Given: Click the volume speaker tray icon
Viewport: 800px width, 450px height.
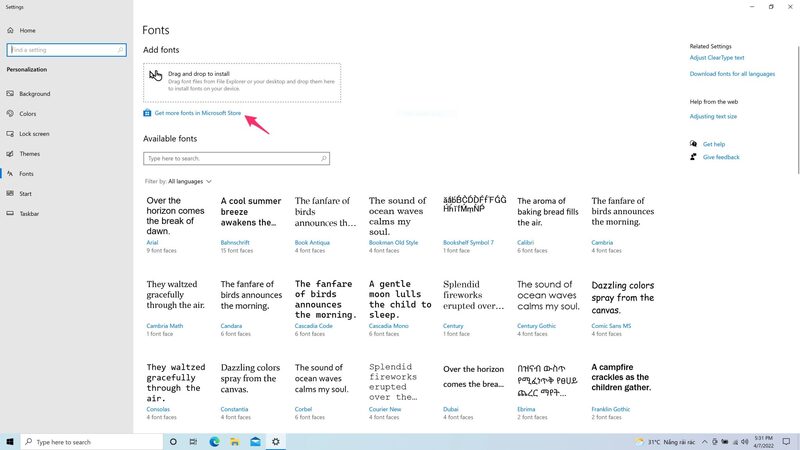Looking at the screenshot, I should [745, 442].
